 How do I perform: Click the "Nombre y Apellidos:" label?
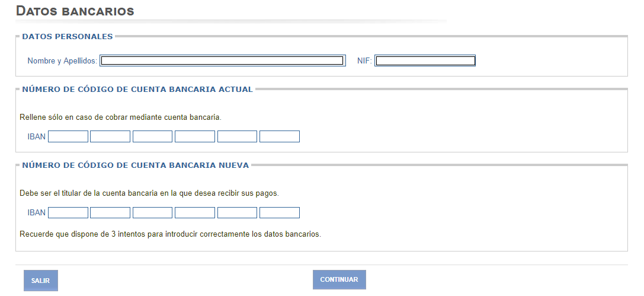coord(62,61)
